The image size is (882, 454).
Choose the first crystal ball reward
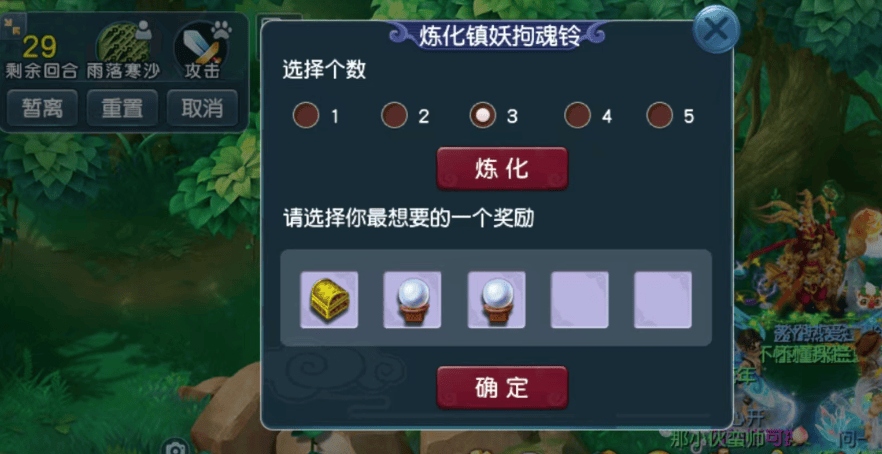412,300
